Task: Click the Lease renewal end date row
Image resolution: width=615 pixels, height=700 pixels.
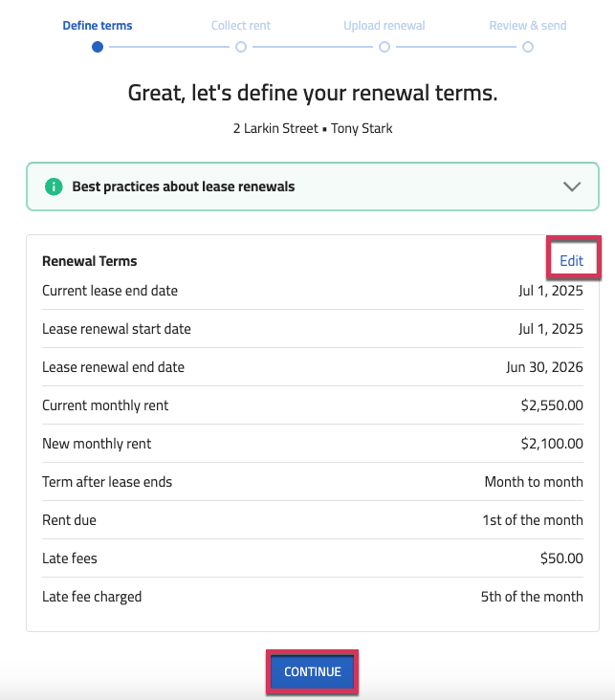Action: click(x=313, y=367)
